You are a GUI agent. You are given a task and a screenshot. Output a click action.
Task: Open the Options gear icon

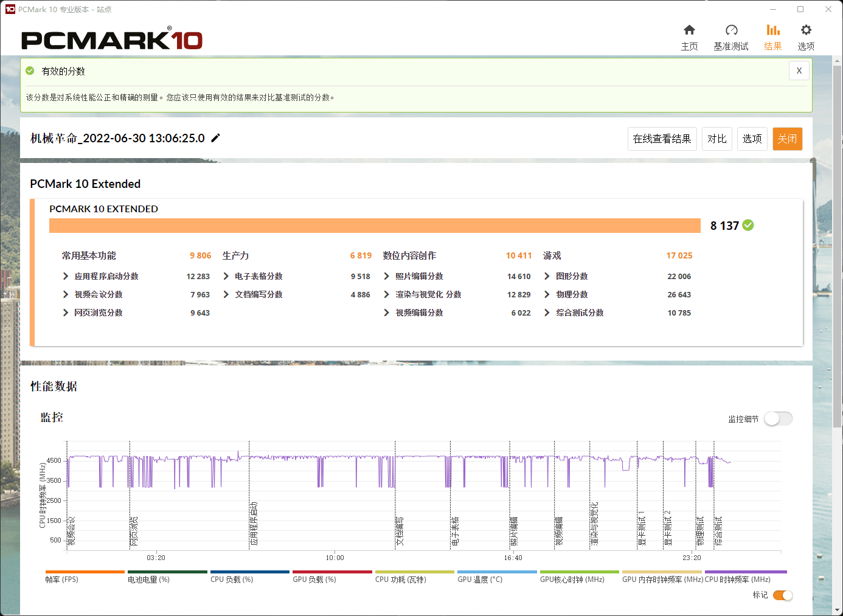pyautogui.click(x=806, y=30)
